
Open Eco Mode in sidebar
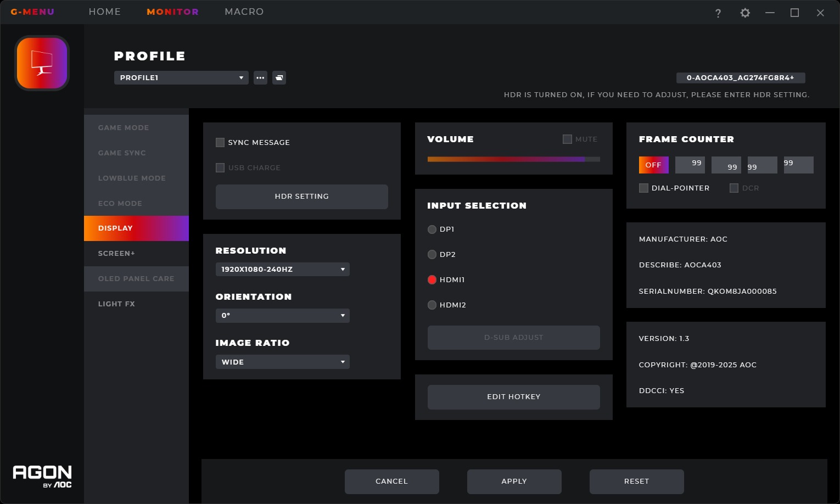click(136, 203)
